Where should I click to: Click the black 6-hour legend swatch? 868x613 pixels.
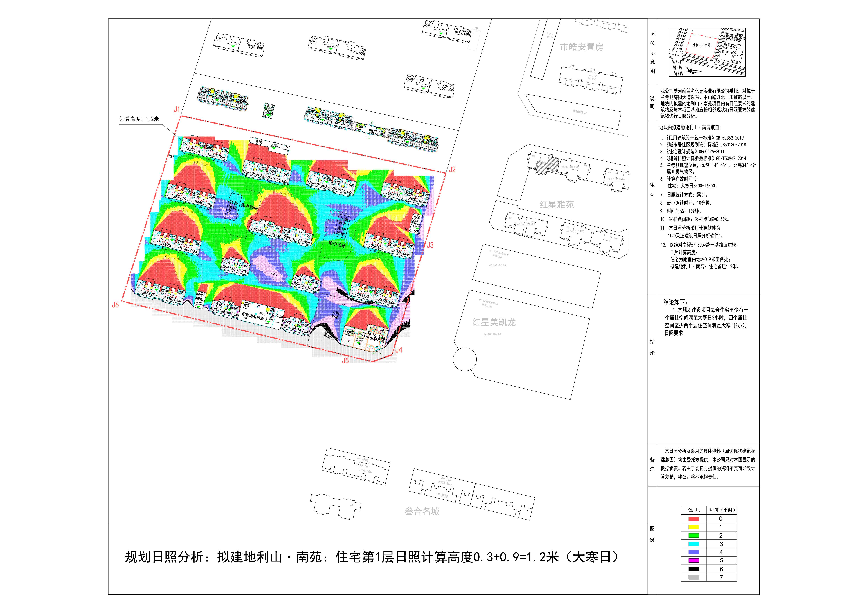(694, 569)
